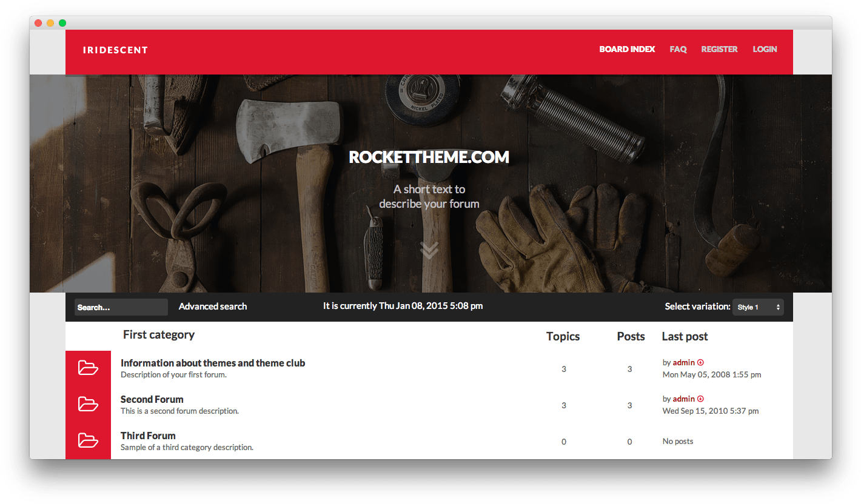Open admin profile in first forum row
Screen dimensions: 861x504
683,363
